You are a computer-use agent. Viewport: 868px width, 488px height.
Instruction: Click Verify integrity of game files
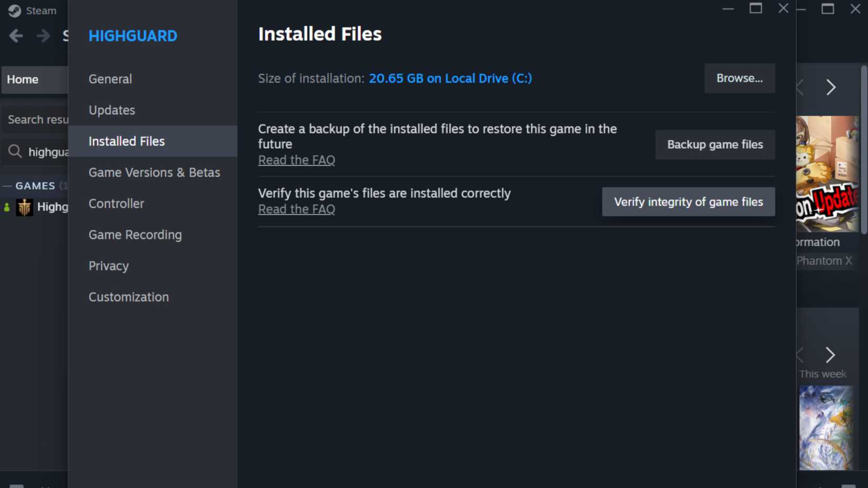[688, 201]
